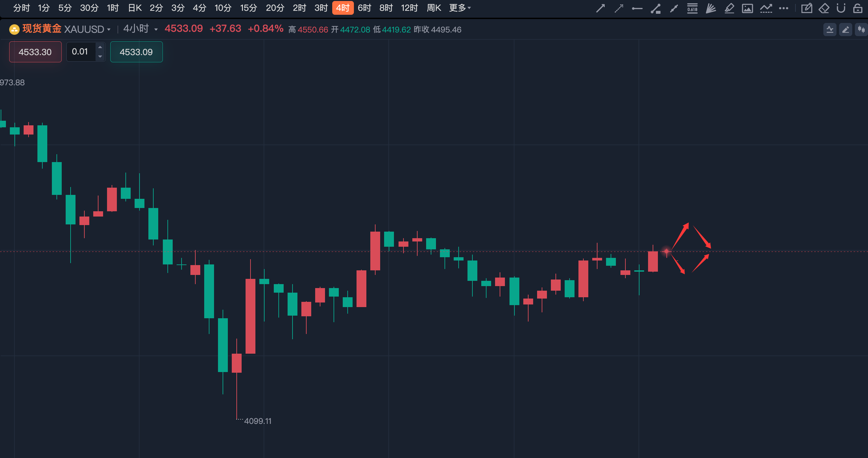Expand the 4小时 interval dropdown

(x=140, y=29)
